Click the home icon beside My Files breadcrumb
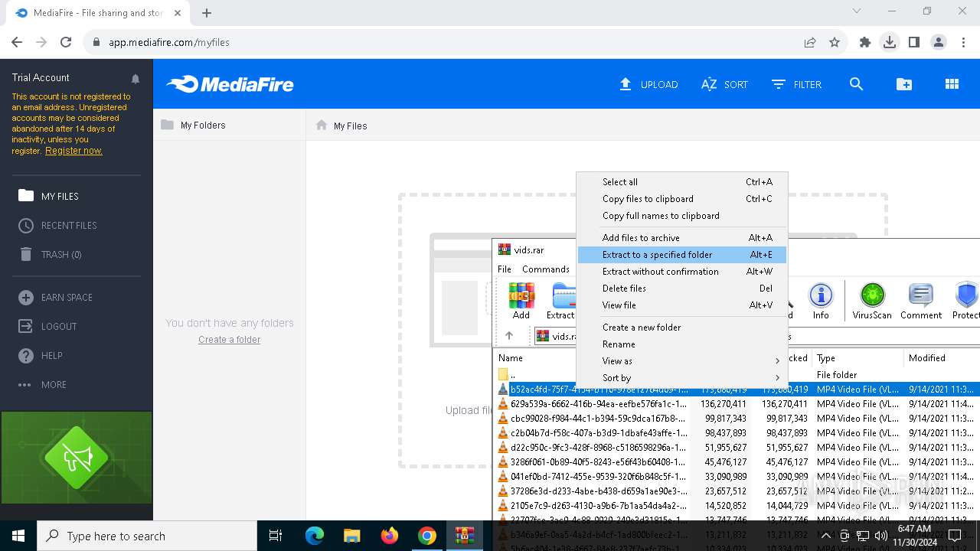The height and width of the screenshot is (551, 980). click(322, 125)
